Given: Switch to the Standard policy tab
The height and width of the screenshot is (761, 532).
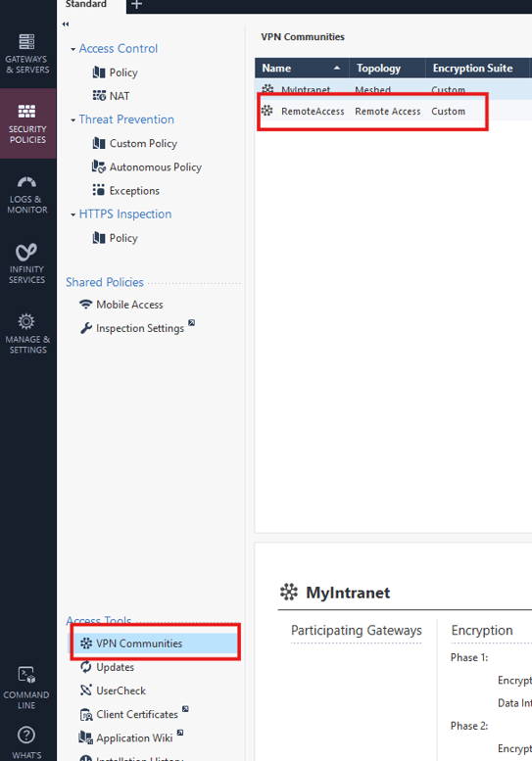Looking at the screenshot, I should [86, 4].
